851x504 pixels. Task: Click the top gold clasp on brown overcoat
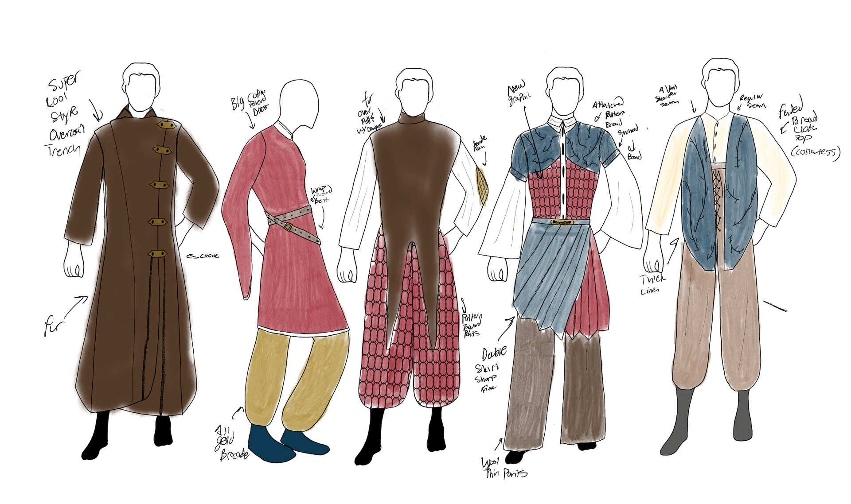click(x=165, y=126)
